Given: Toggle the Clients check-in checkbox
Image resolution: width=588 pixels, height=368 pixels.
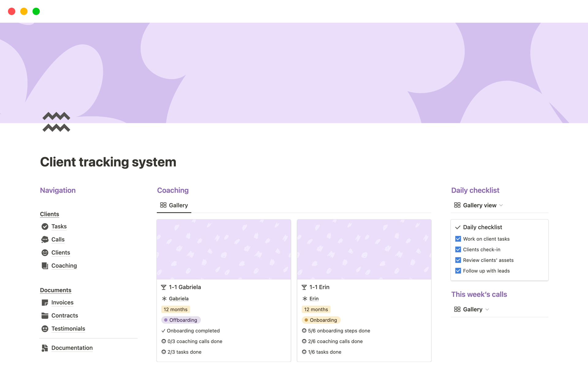Looking at the screenshot, I should coord(458,250).
